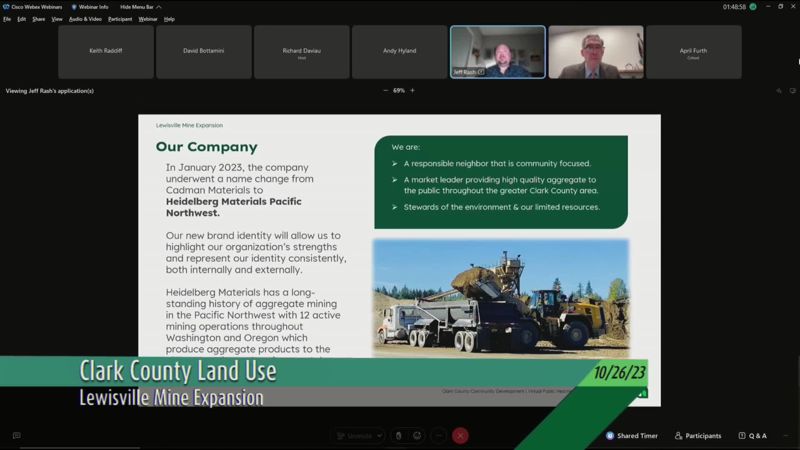Open the View menu
Viewport: 800px width, 450px height.
[57, 19]
